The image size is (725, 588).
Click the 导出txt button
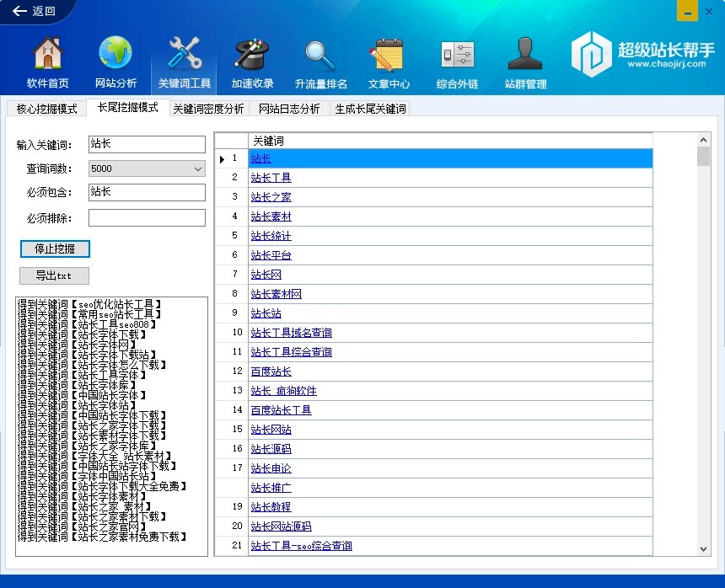point(54,275)
